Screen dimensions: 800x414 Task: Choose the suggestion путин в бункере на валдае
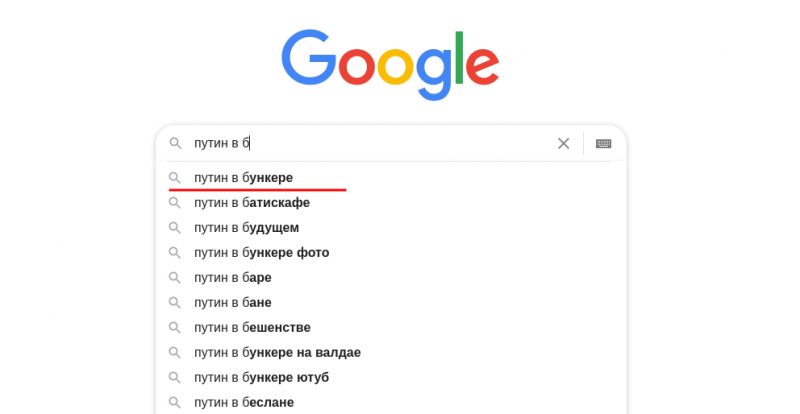391,353
